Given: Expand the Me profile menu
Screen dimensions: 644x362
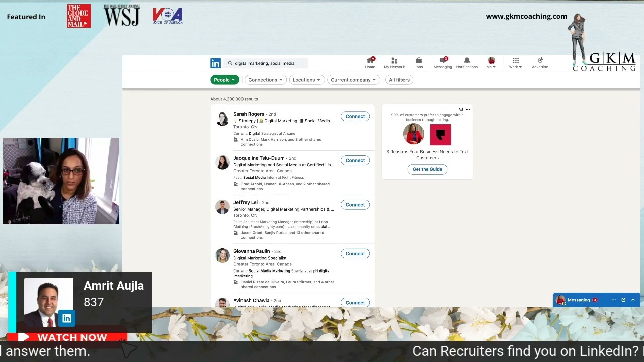Looking at the screenshot, I should point(491,63).
